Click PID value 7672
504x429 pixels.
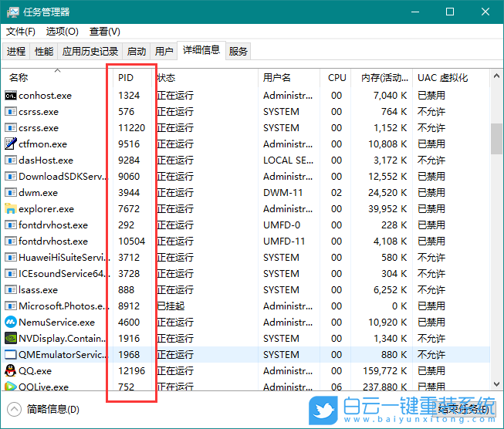click(x=129, y=209)
